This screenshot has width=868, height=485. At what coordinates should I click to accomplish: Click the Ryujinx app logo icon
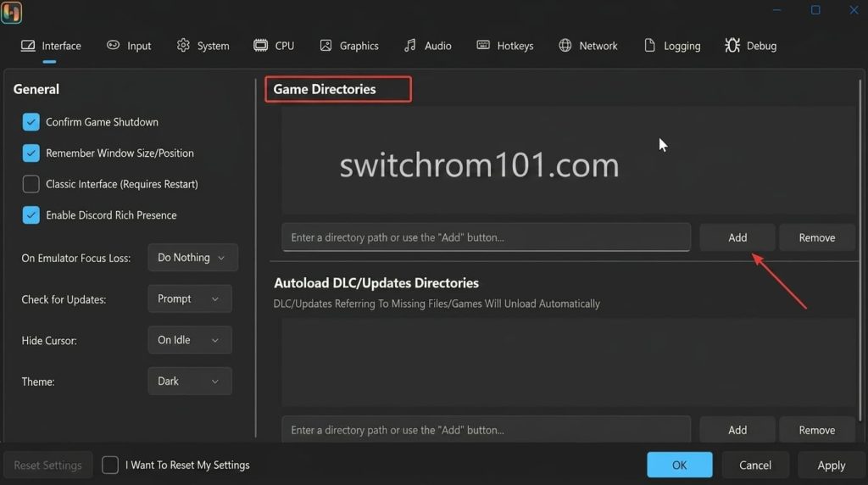(11, 12)
